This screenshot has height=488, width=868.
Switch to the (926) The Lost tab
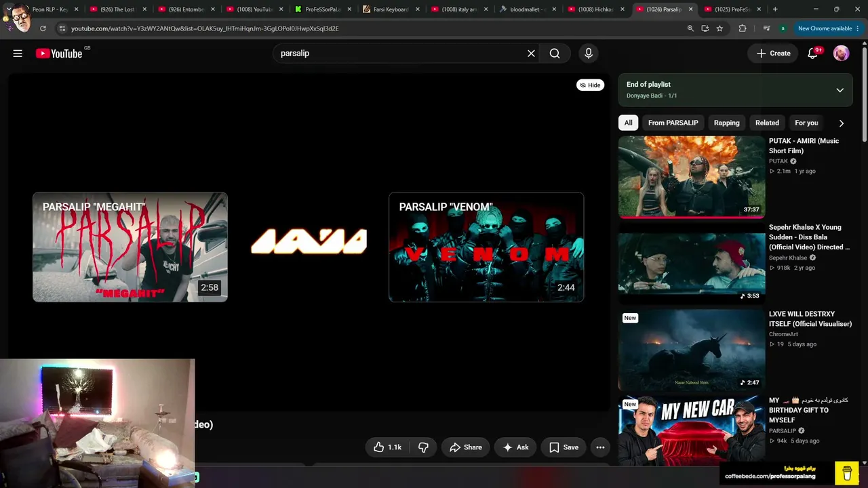click(x=117, y=9)
